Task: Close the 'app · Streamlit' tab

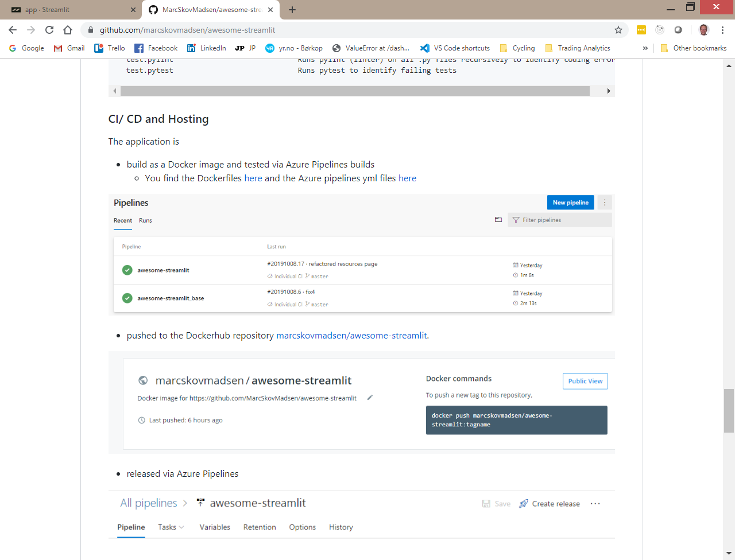Action: [x=133, y=10]
